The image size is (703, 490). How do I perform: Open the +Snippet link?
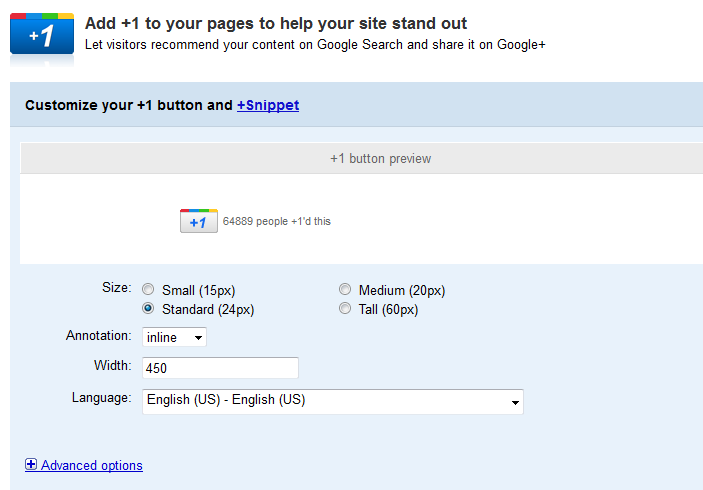tap(268, 105)
